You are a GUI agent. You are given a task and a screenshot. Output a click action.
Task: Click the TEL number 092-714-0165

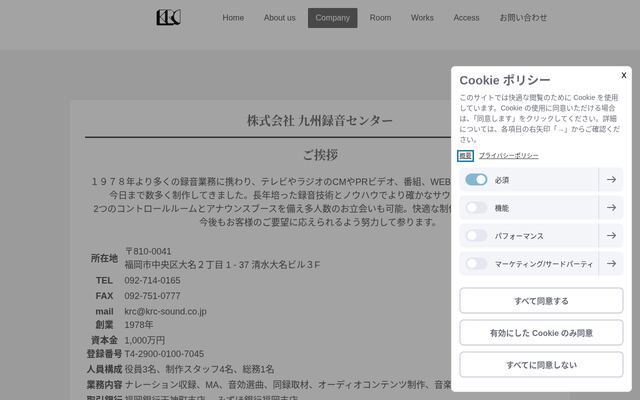tap(152, 280)
